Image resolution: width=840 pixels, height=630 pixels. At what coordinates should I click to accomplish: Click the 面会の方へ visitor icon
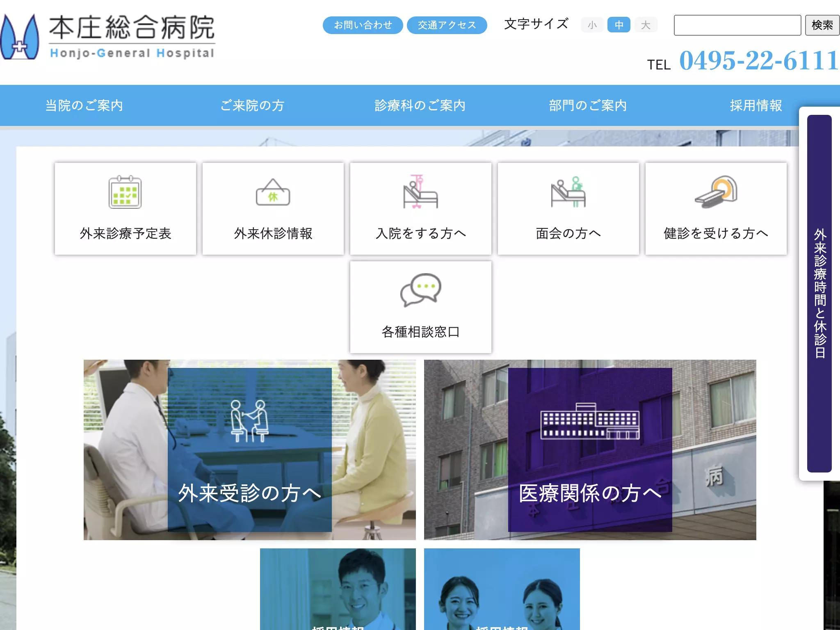pos(568,192)
